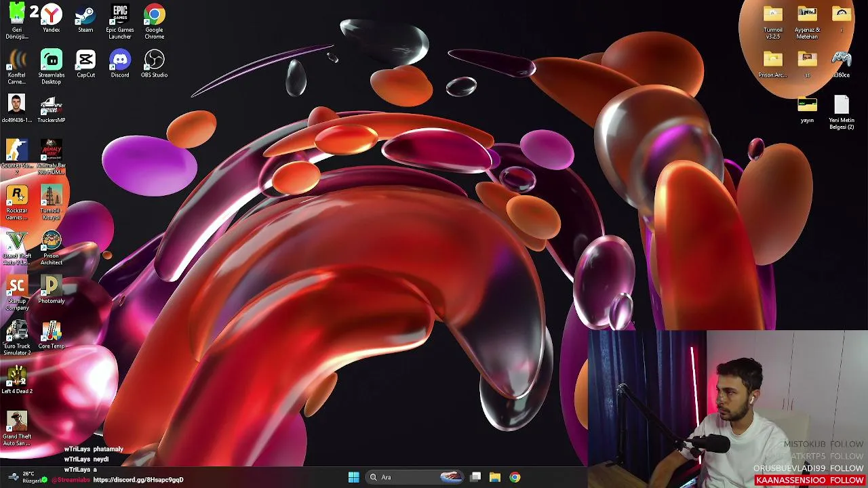This screenshot has height=488, width=868.
Task: Open the Turmoil v3.2.5 folder
Action: 773,22
